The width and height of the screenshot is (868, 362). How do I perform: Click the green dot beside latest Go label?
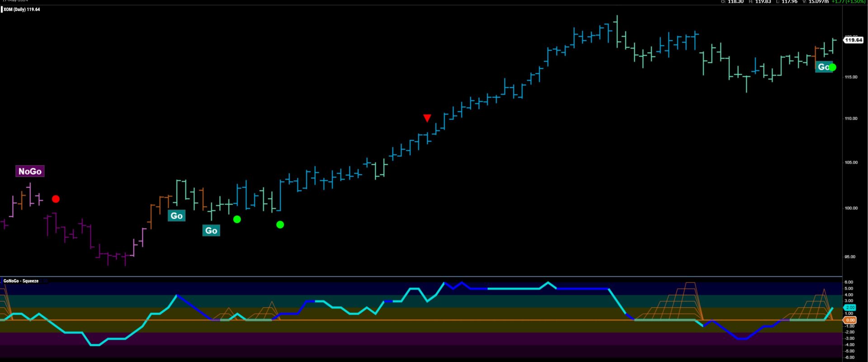pyautogui.click(x=832, y=67)
